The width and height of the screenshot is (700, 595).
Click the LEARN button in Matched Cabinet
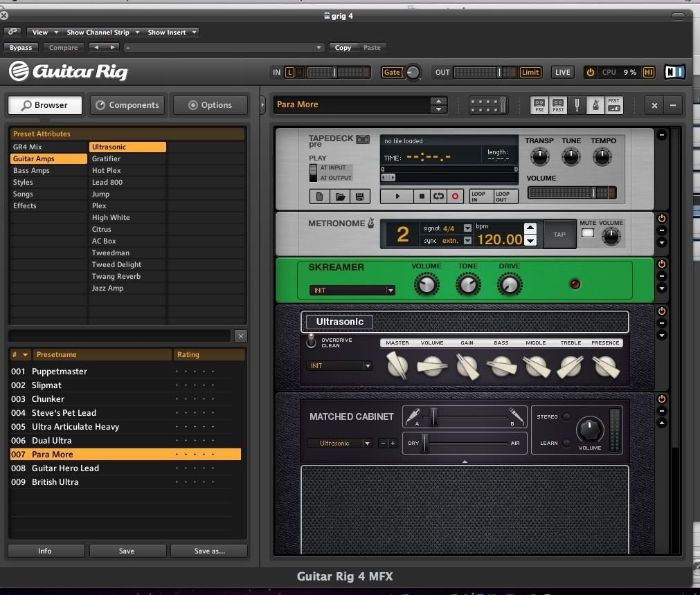click(x=566, y=443)
